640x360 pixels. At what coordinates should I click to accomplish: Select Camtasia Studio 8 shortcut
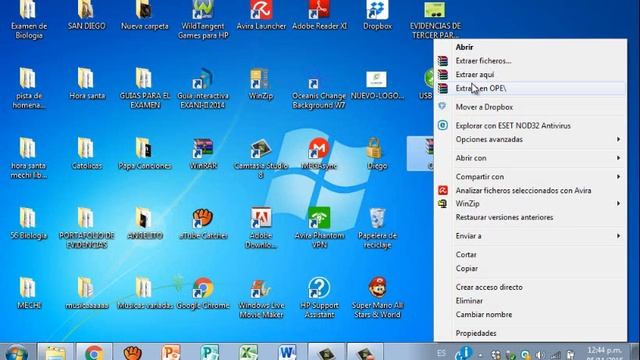coord(261,158)
